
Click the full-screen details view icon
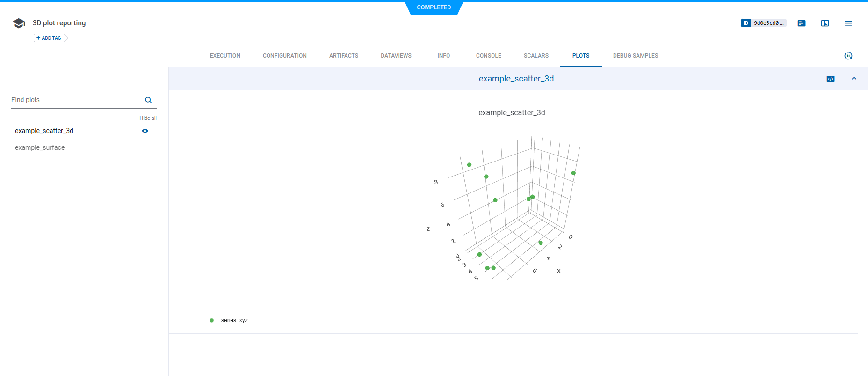[x=825, y=23]
